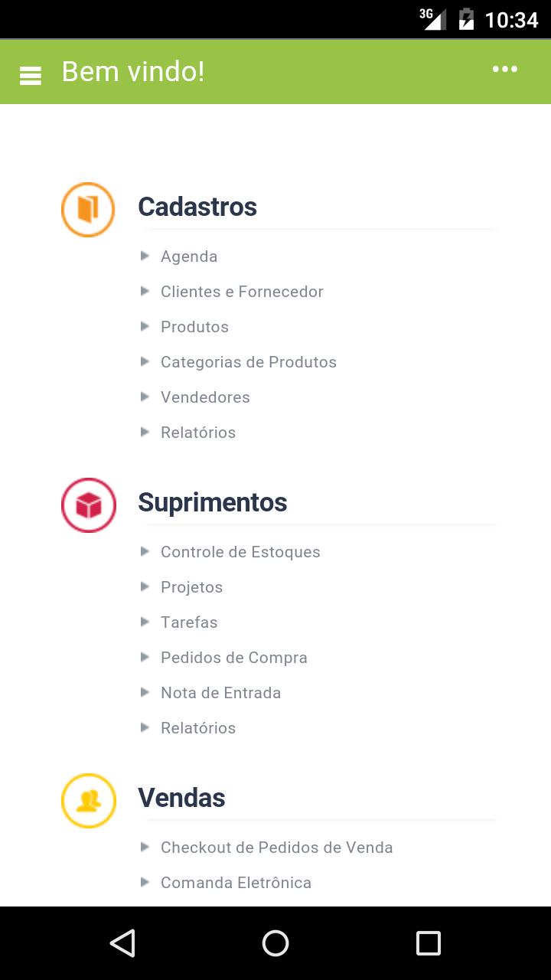Open the hamburger navigation menu

[31, 75]
